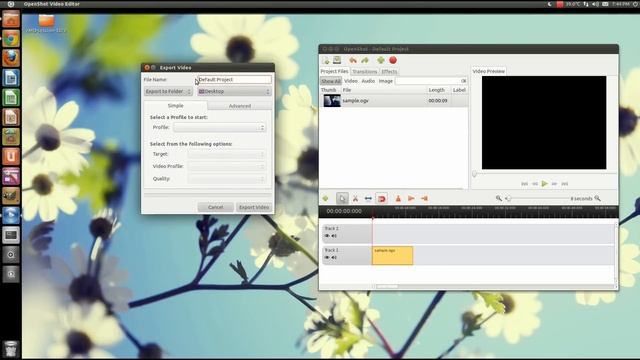
Task: Filter project files by Video
Action: point(351,81)
